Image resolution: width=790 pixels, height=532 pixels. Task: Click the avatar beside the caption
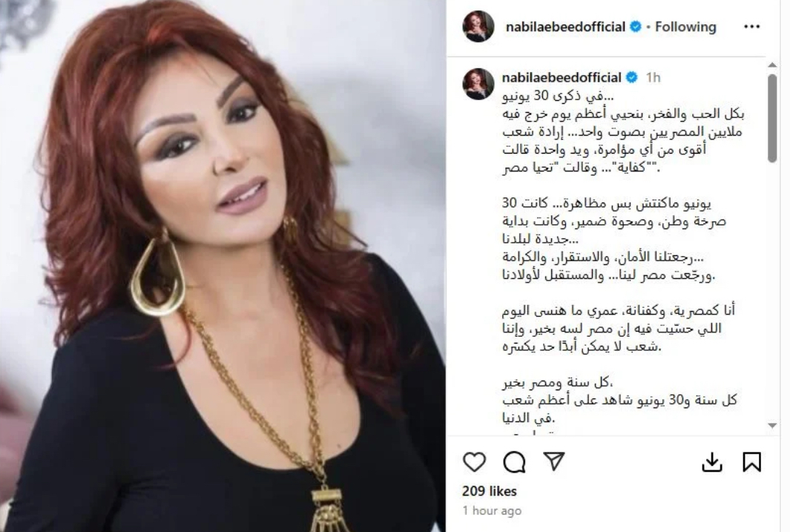click(478, 84)
